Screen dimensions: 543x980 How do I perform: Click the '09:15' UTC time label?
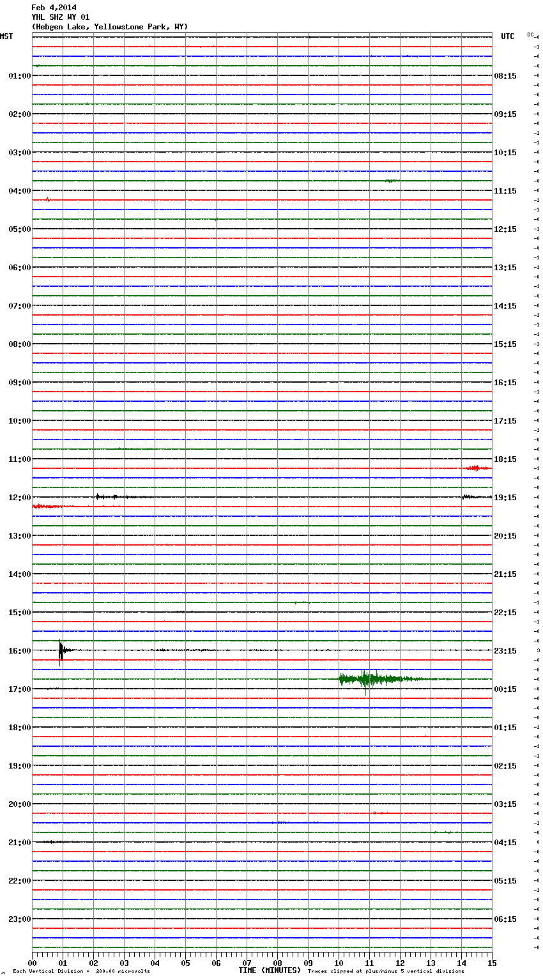tap(505, 114)
